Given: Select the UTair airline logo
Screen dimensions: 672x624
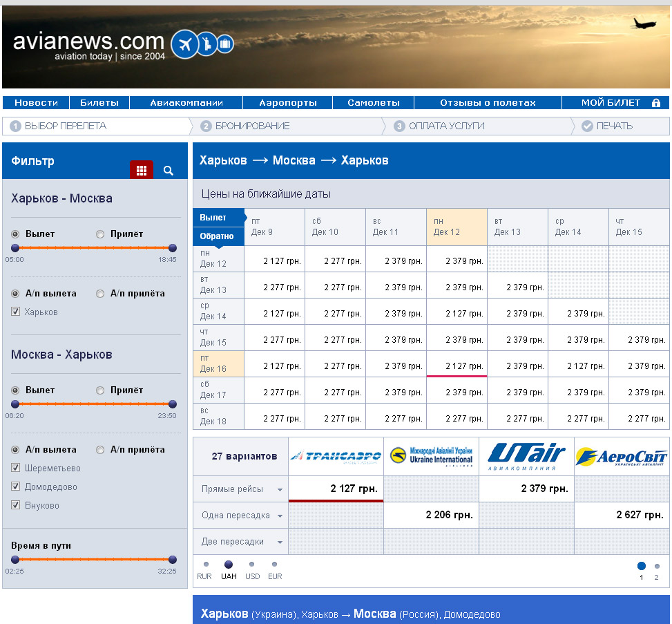Looking at the screenshot, I should click(x=526, y=455).
